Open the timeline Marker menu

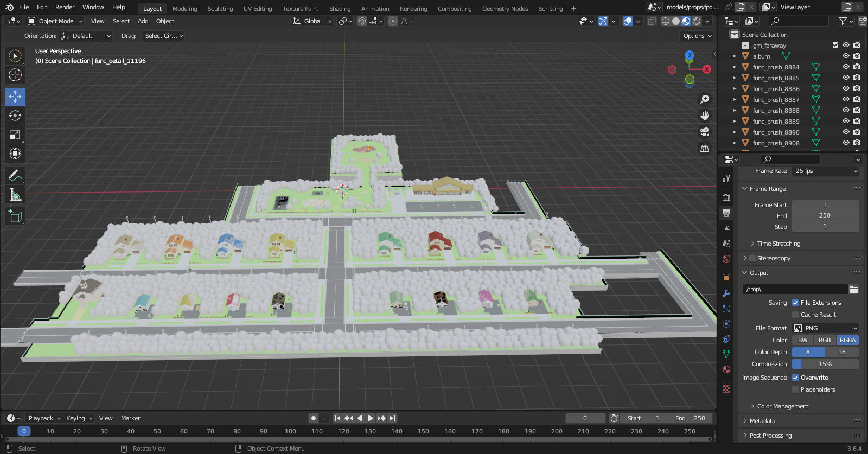tap(130, 418)
